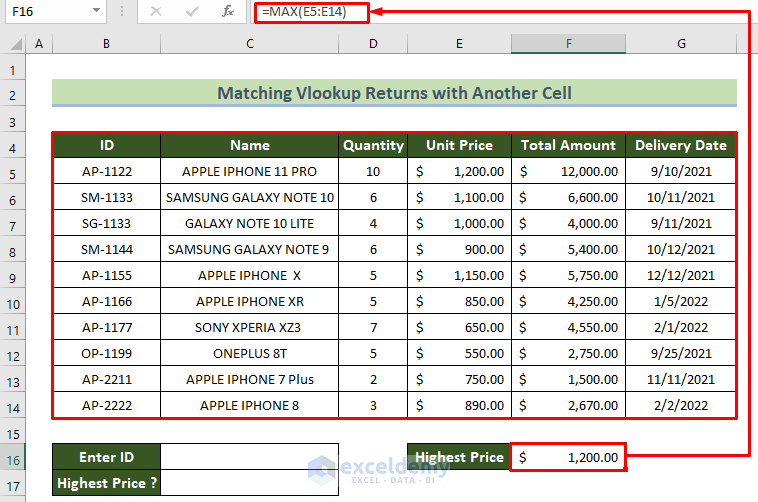Select delivery date 12/12/2021 cell

coord(681,276)
